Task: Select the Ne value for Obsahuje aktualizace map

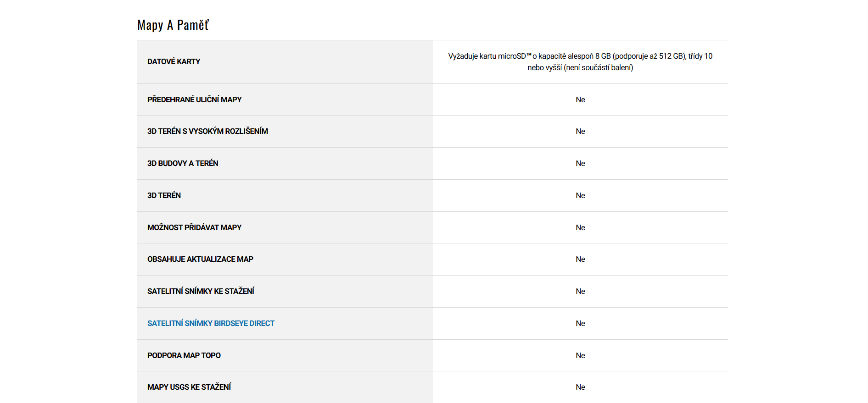Action: pos(580,259)
